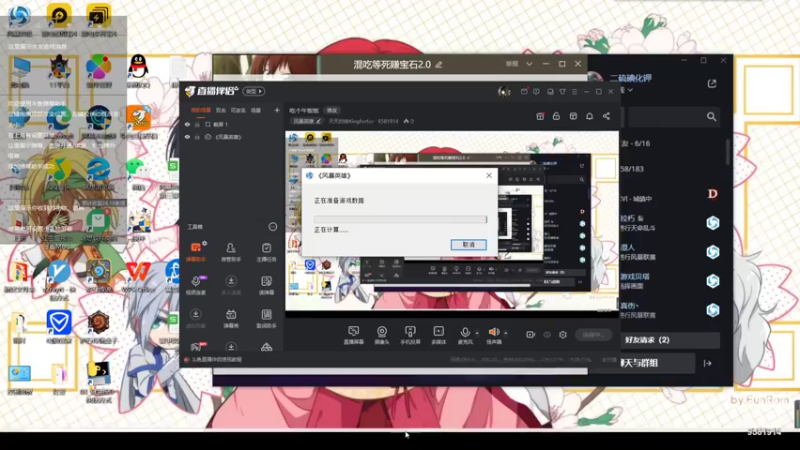Toggle visibility eye of 《风暴英雄》 source
Image resolution: width=800 pixels, height=450 pixels.
(187, 137)
